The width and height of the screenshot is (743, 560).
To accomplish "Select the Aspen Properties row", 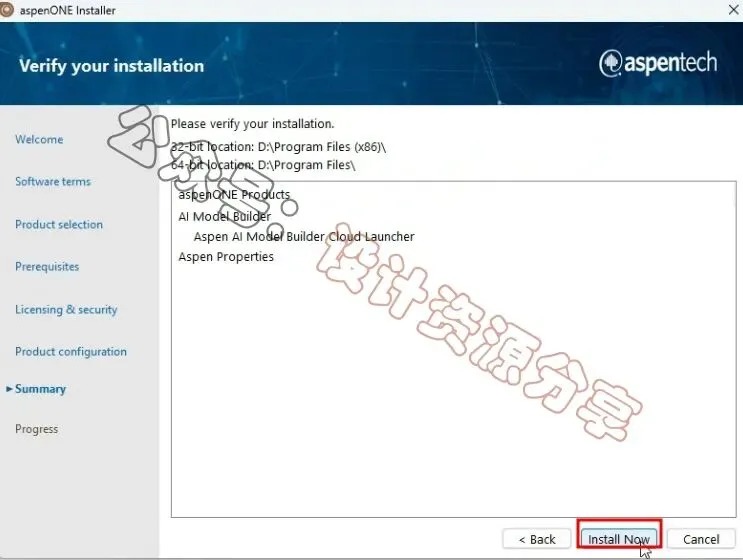I will coord(226,257).
